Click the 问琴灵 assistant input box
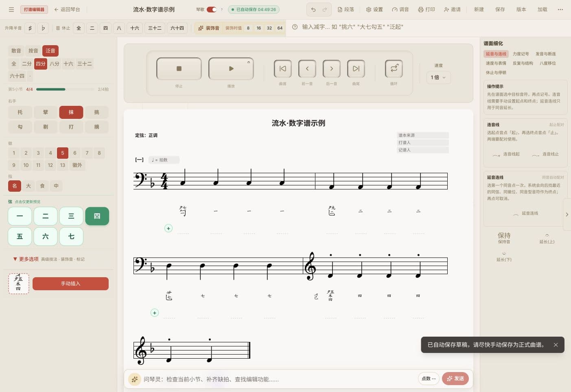This screenshot has width=571, height=392. point(279,379)
